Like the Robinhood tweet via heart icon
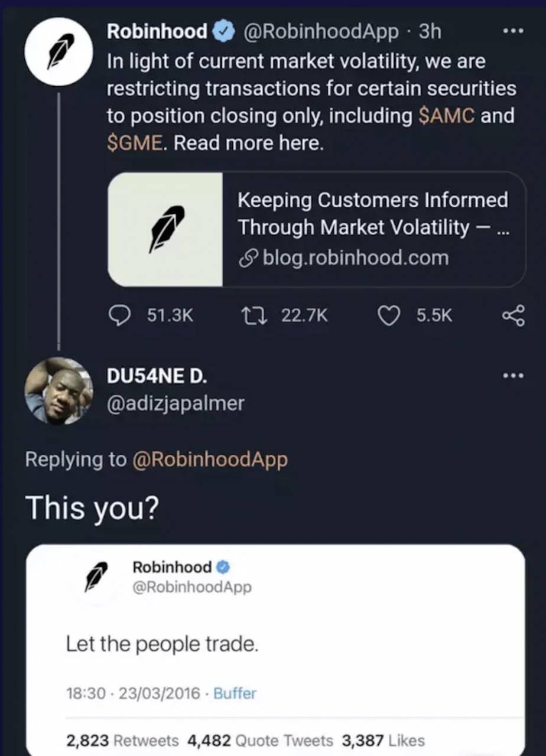Viewport: 546px width, 756px height. [x=389, y=315]
